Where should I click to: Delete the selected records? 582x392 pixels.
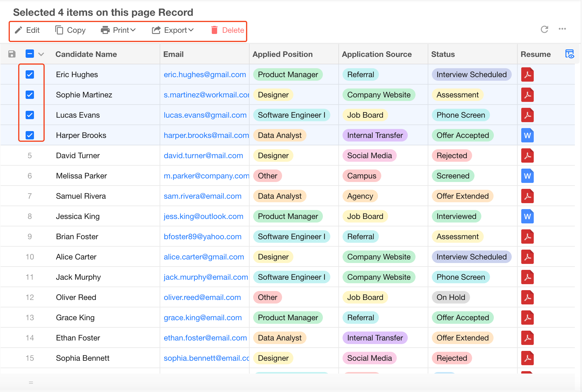[228, 30]
